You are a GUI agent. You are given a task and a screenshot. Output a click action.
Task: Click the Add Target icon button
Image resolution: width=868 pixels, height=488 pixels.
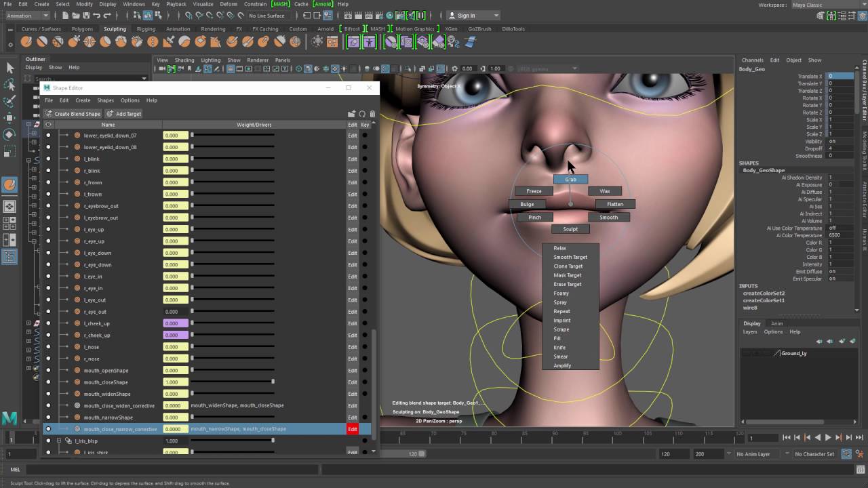click(x=123, y=114)
